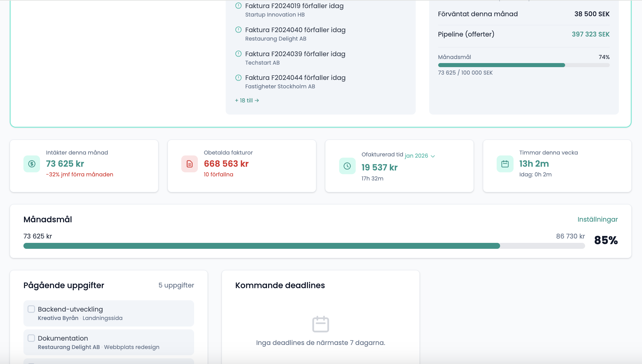Click alert icon beside Faktura F2024044
642x364 pixels.
tap(238, 78)
